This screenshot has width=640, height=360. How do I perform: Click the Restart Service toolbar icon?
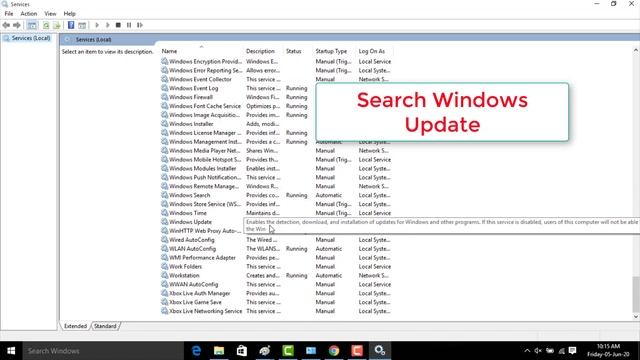pyautogui.click(x=140, y=25)
